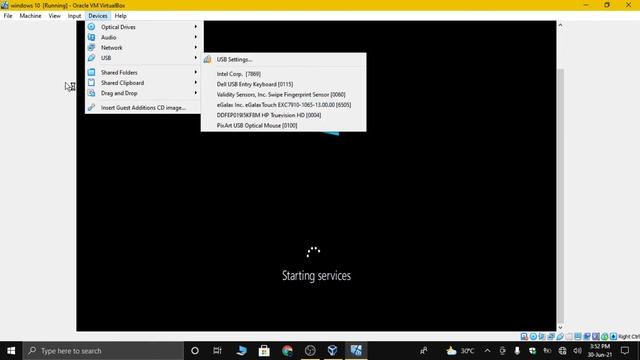Open the Shared Folders submenu
The image size is (640, 360).
tap(142, 72)
